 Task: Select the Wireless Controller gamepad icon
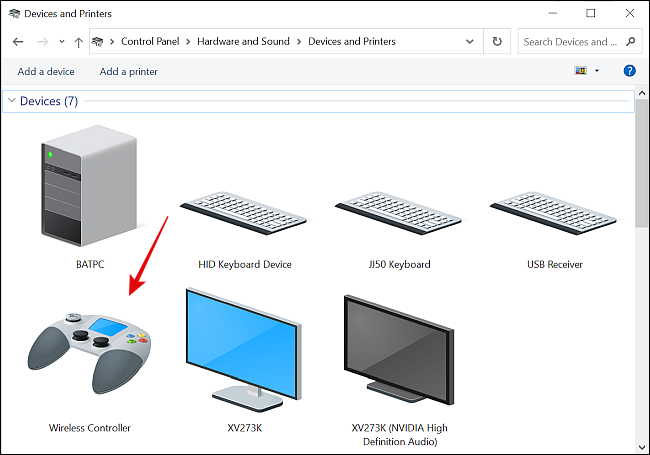pyautogui.click(x=89, y=353)
